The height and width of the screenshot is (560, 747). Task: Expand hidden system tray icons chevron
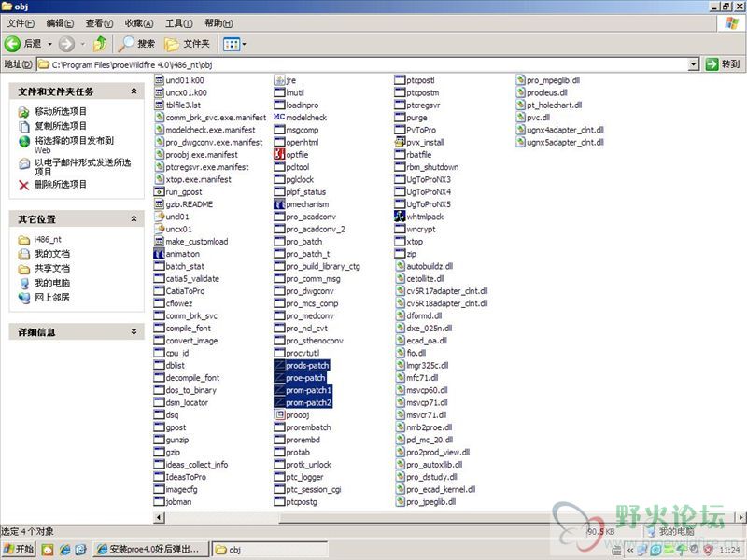[629, 550]
